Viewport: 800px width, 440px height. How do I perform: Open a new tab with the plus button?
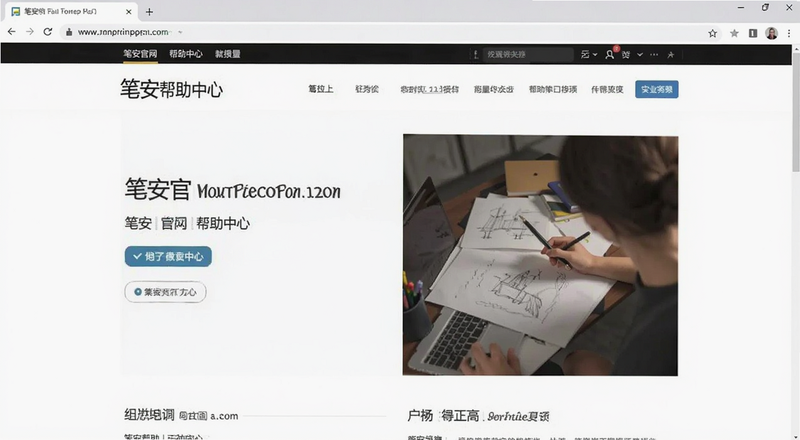(149, 12)
